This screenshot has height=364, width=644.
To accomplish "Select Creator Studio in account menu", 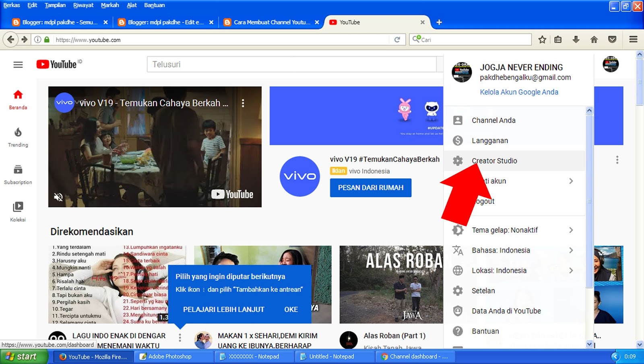I will pyautogui.click(x=514, y=160).
